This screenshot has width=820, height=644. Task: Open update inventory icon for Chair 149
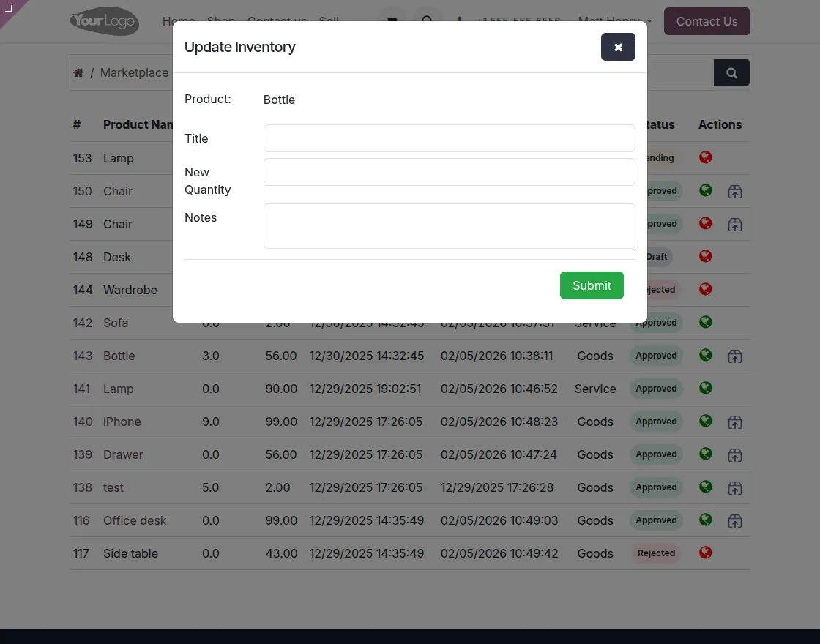tap(735, 225)
